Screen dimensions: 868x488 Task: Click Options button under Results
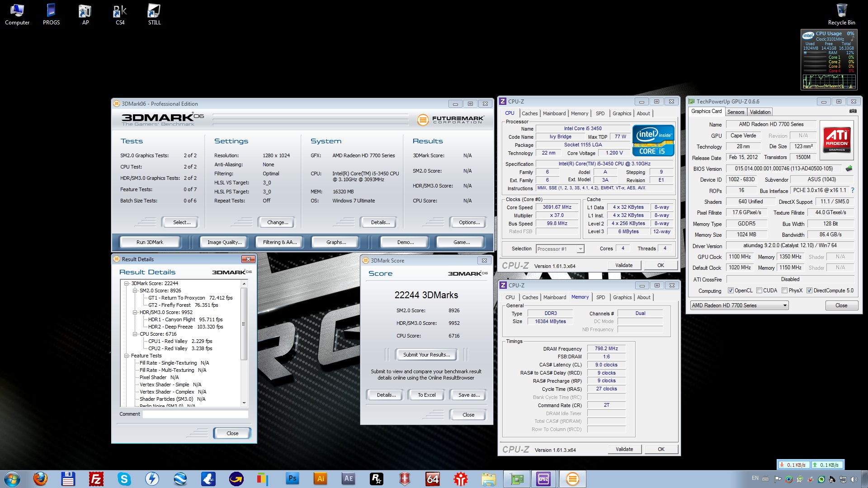469,222
